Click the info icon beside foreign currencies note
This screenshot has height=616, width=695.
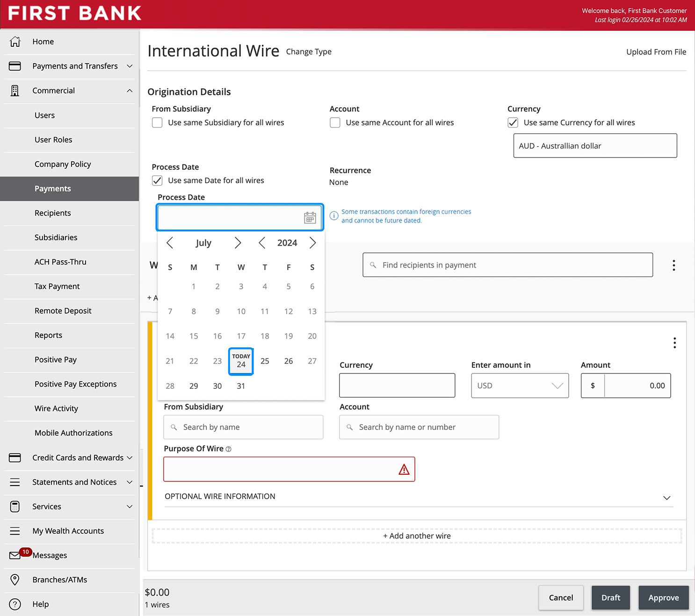pos(334,216)
